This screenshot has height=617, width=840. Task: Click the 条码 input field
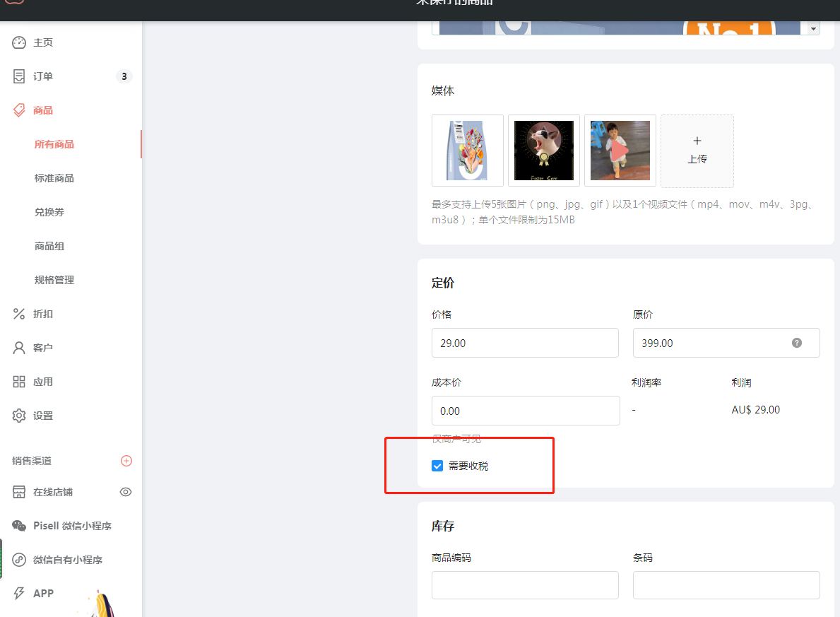(x=726, y=584)
